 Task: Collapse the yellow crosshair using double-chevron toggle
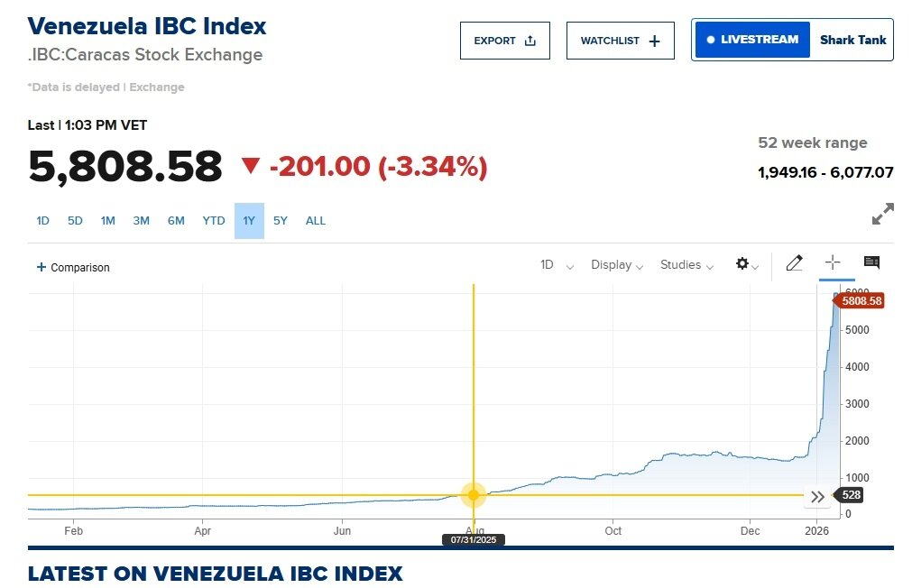(817, 496)
